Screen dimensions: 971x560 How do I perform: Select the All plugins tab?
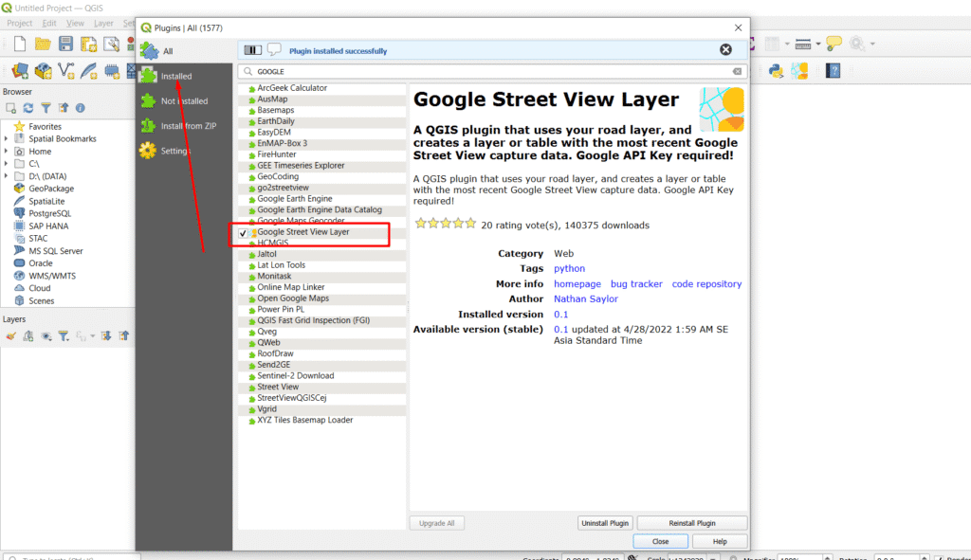pyautogui.click(x=184, y=51)
